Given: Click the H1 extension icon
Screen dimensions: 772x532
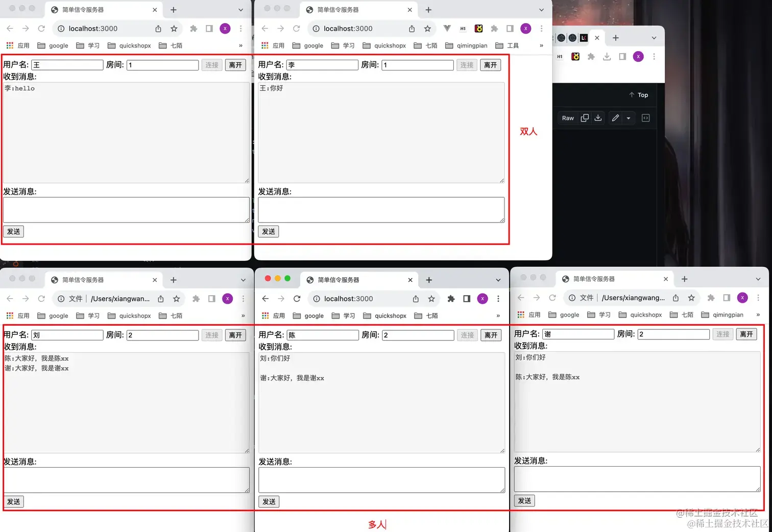Looking at the screenshot, I should click(x=463, y=29).
